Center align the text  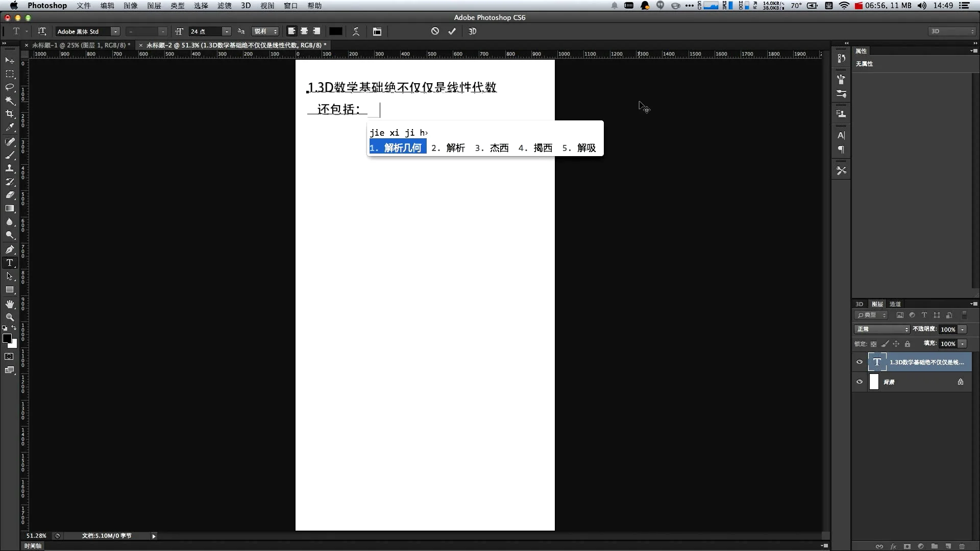click(x=304, y=31)
